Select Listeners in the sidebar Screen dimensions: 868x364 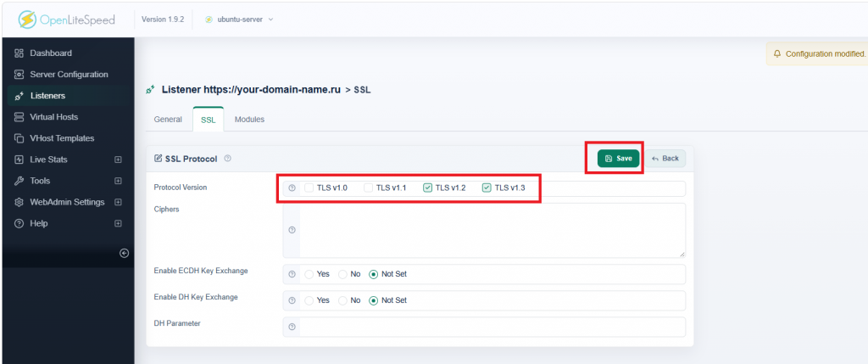(47, 96)
